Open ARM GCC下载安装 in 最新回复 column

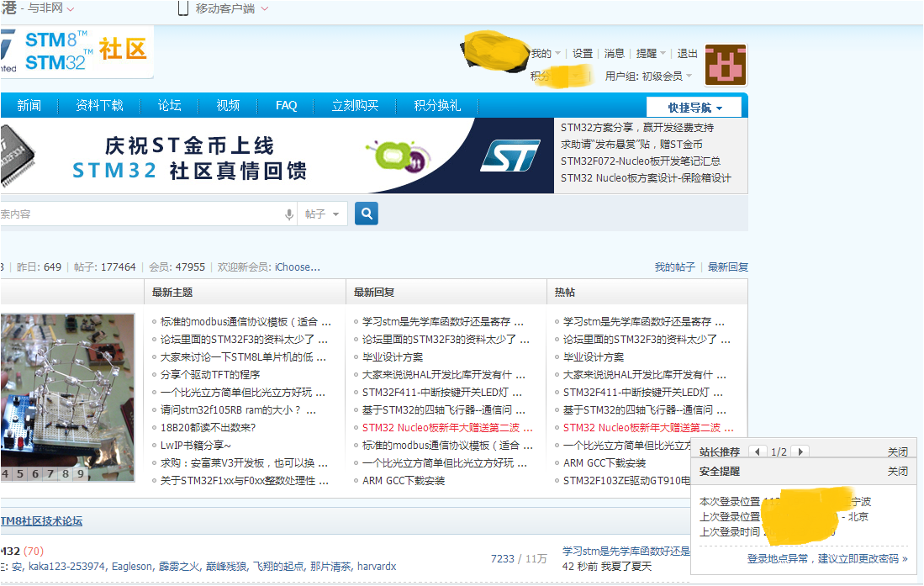(x=404, y=481)
